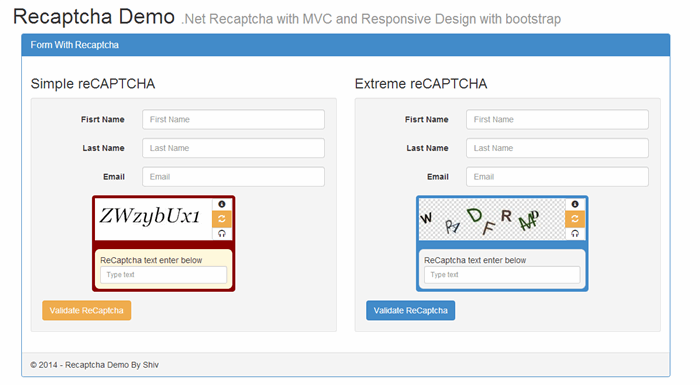The width and height of the screenshot is (700, 385).
Task: Click the Recaptcha Demo page title
Action: click(94, 17)
